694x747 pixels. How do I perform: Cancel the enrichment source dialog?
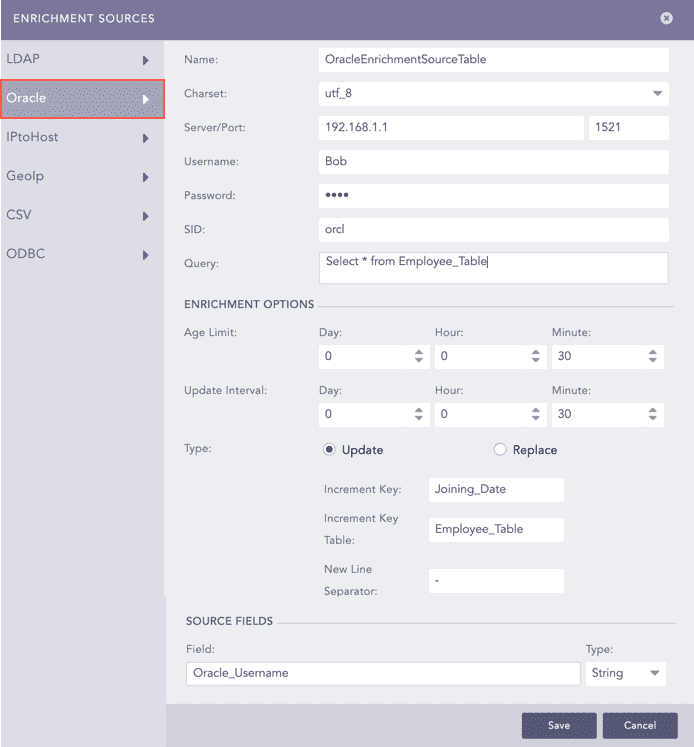coord(639,725)
